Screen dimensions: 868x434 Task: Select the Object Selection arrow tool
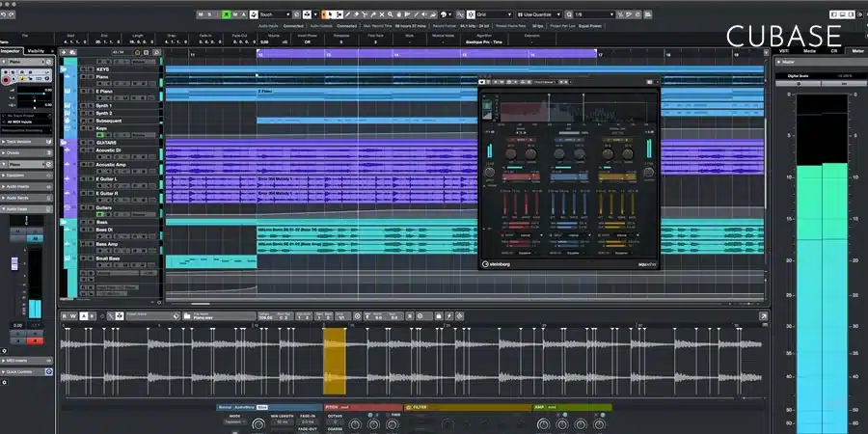331,14
